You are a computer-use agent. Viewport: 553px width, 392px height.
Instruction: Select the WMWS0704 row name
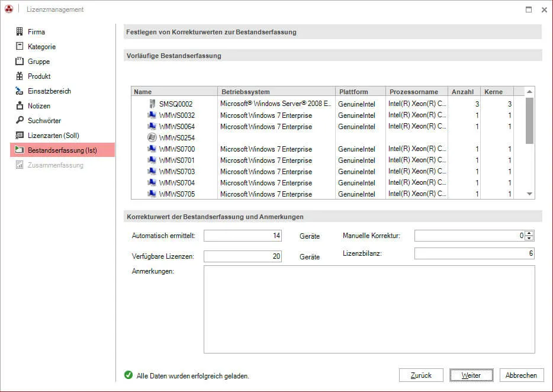(176, 183)
